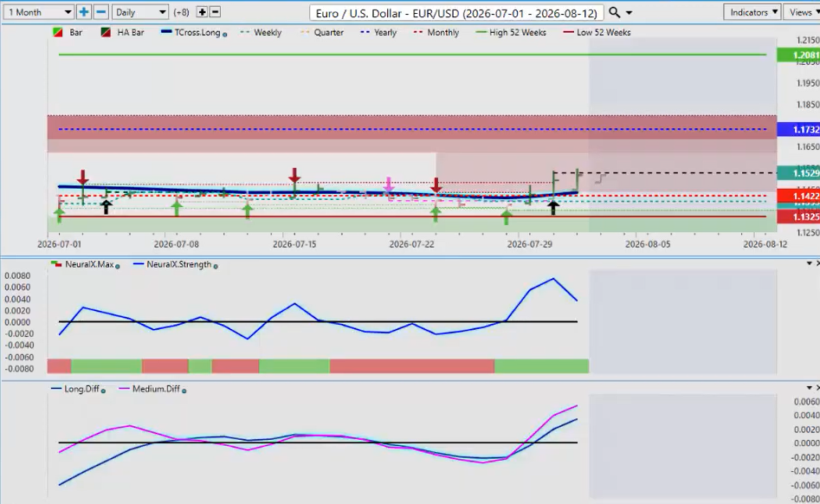Click the dot beside NeuralX.Strength
Viewport: 820px width, 504px height.
216,266
